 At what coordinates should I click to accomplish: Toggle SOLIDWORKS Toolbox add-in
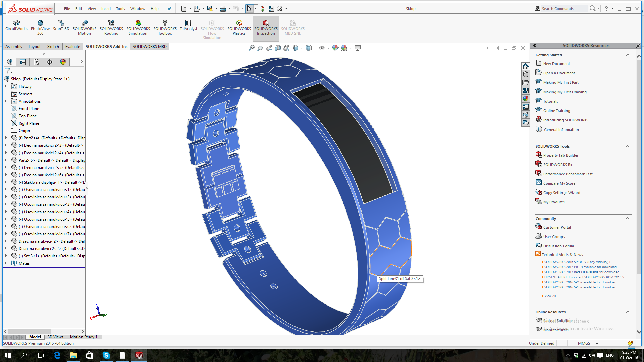click(x=165, y=27)
